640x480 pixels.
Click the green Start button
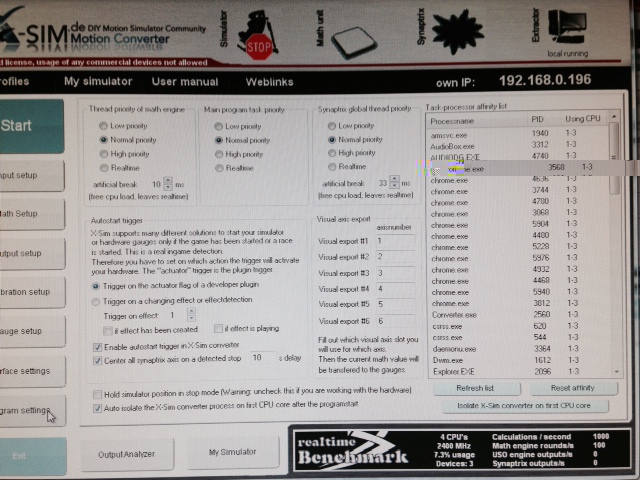point(20,126)
